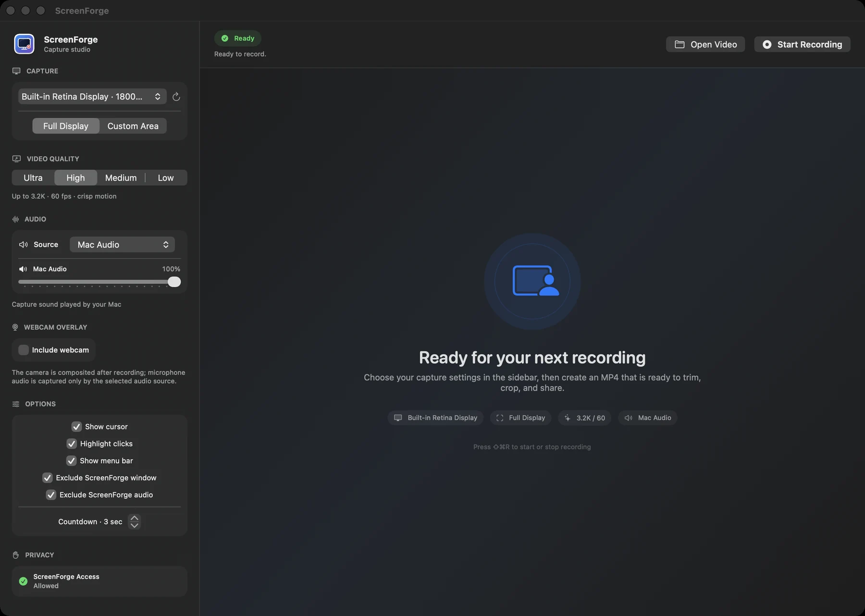Click the sparkle icon in 3.2K / 60 chip
The height and width of the screenshot is (616, 865).
click(568, 418)
